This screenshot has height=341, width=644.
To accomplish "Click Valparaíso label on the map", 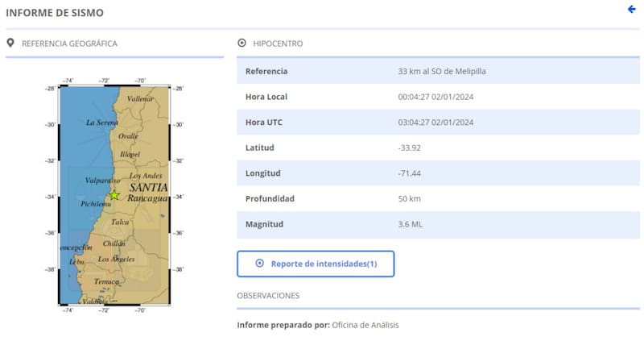I will (102, 181).
